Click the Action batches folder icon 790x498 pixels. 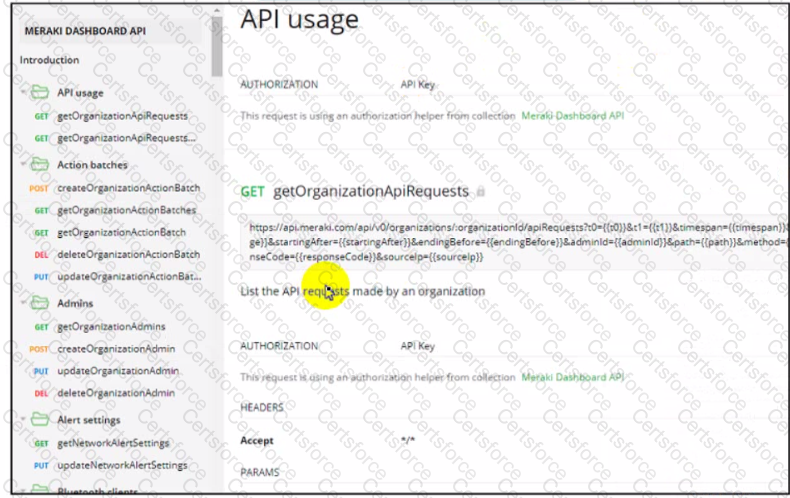pos(40,164)
